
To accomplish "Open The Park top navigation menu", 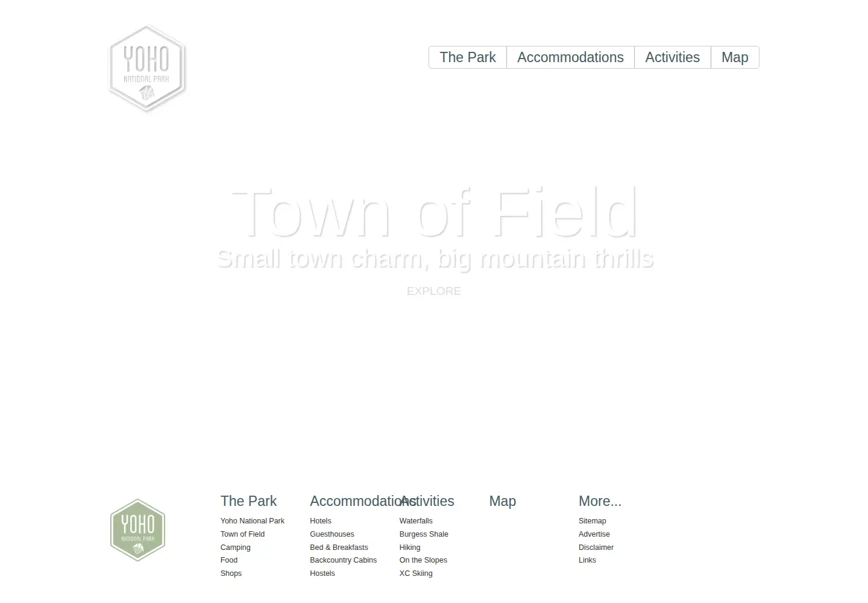I will (x=468, y=57).
